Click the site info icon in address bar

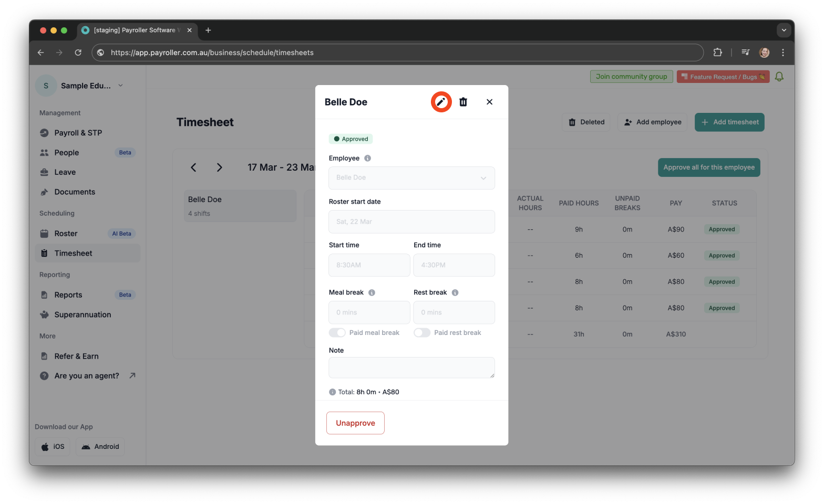101,52
